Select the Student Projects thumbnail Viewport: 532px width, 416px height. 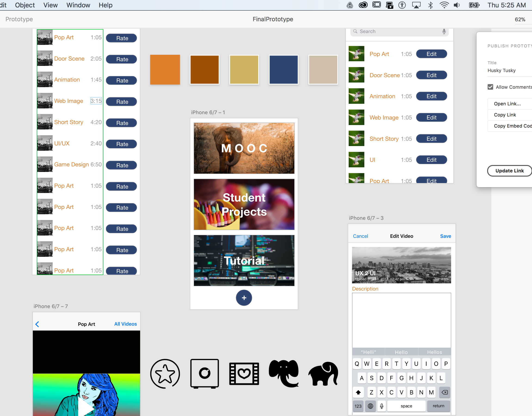tap(244, 204)
